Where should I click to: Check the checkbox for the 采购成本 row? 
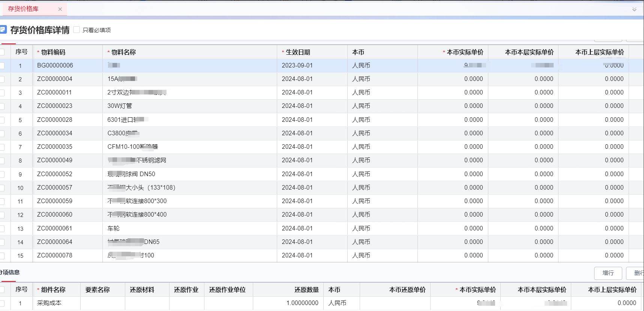point(2,303)
